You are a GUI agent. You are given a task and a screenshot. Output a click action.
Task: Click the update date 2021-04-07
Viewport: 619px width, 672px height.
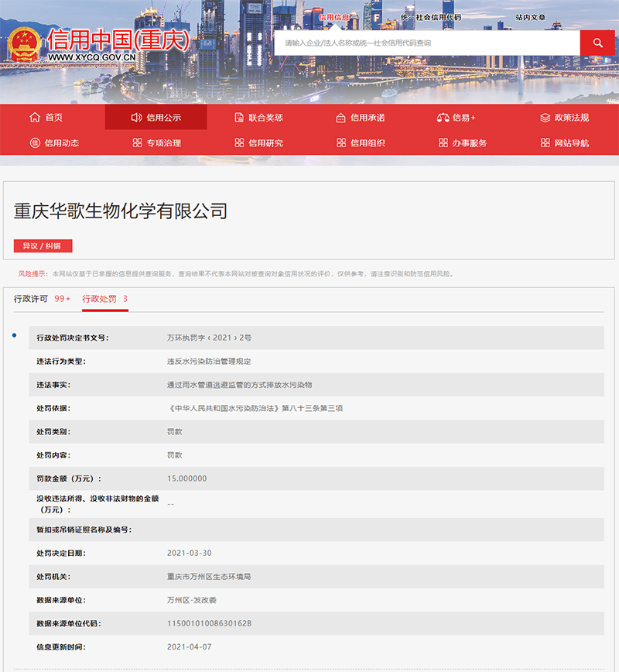coord(190,646)
